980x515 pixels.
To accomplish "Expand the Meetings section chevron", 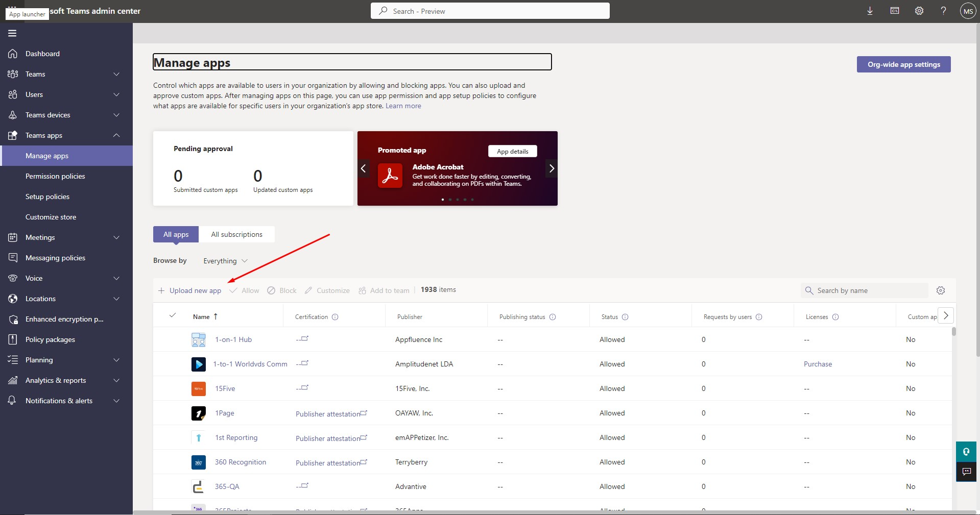I will [116, 237].
